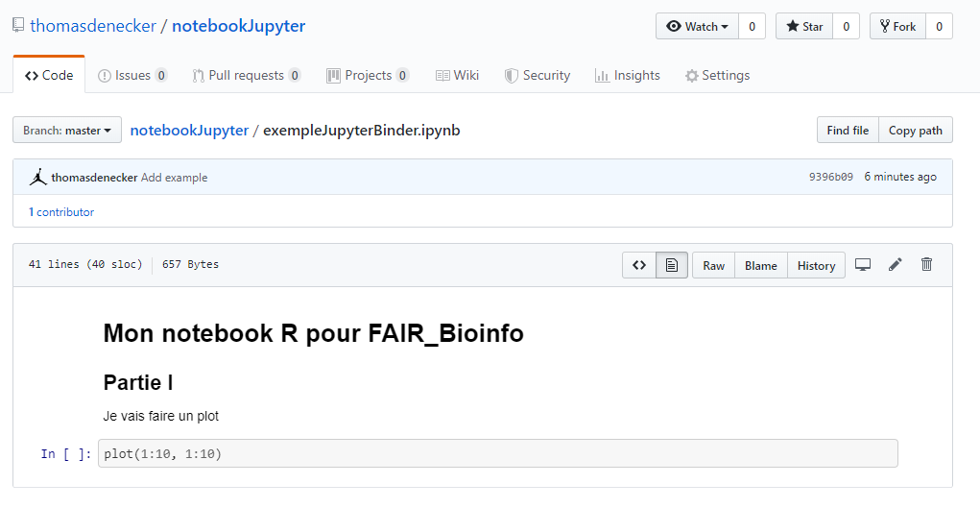Go to notebookJupyter breadcrumb link
Image resolution: width=980 pixels, height=508 pixels.
coord(189,131)
